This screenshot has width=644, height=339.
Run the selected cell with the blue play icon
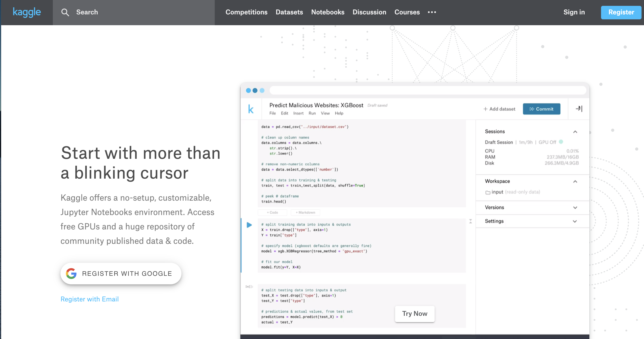tap(249, 225)
